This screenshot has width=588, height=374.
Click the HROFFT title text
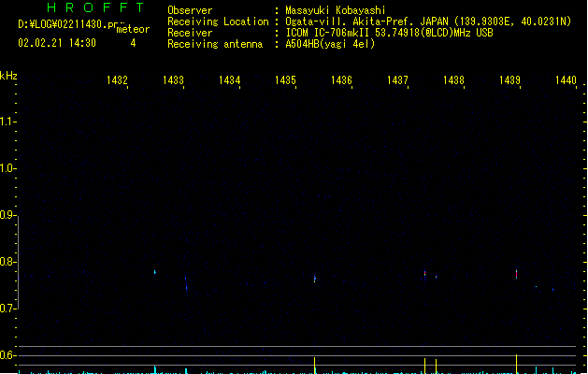[95, 7]
